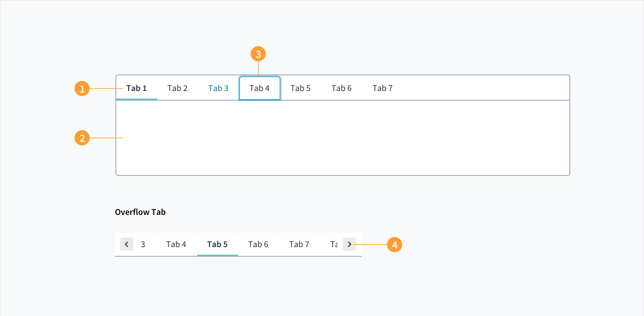Click the orange callout marker labeled 1
Image resolution: width=644 pixels, height=316 pixels.
coord(82,88)
